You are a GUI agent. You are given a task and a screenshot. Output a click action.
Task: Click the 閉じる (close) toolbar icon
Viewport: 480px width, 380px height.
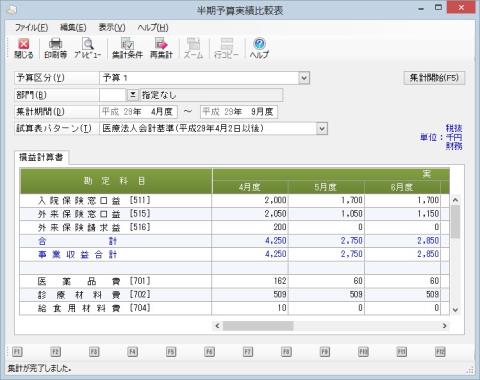24,49
